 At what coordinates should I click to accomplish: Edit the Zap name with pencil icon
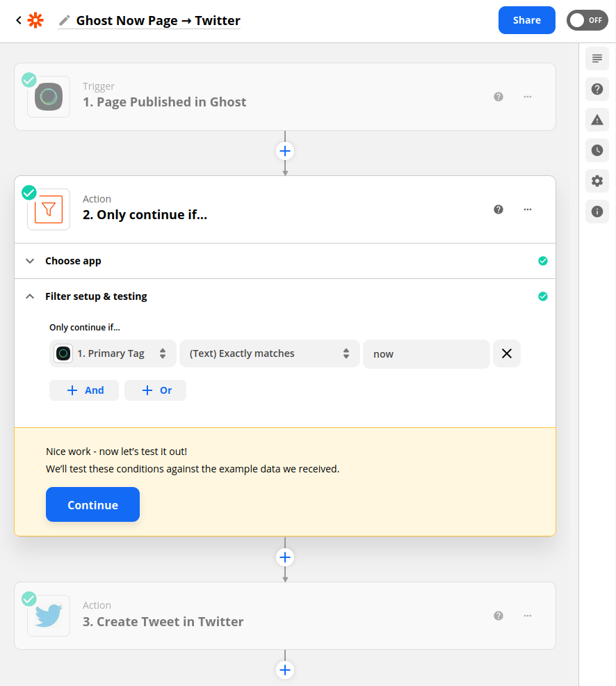[64, 20]
